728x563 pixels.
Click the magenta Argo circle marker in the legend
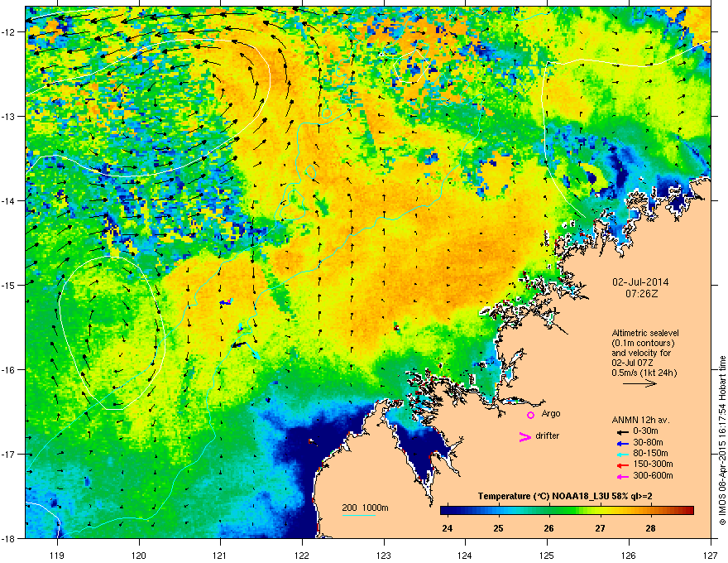coord(530,415)
